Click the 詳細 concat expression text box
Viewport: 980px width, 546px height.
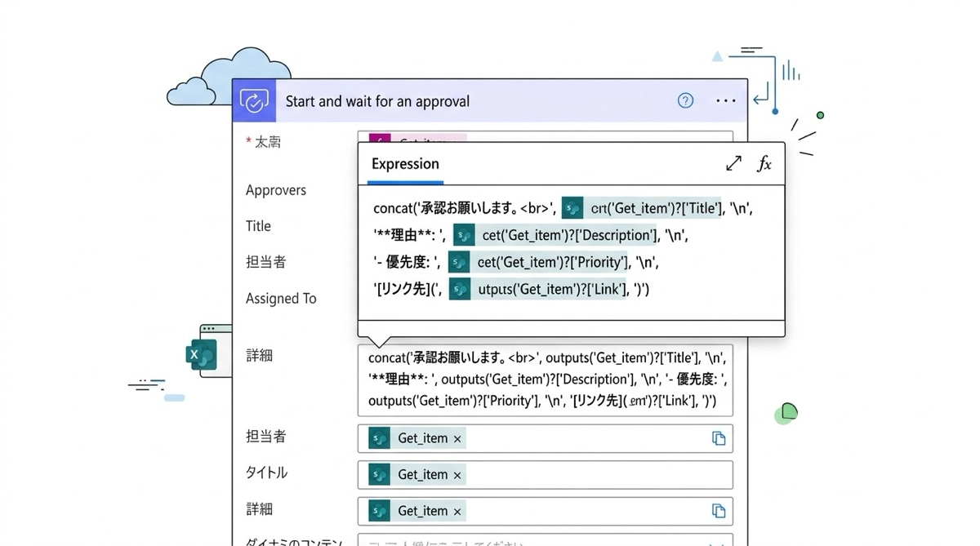point(545,380)
